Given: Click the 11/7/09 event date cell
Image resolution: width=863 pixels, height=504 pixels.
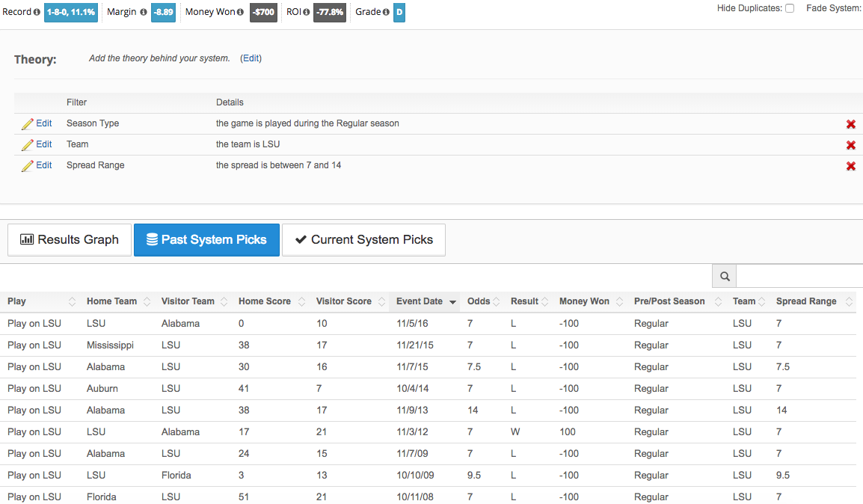Looking at the screenshot, I should point(413,453).
